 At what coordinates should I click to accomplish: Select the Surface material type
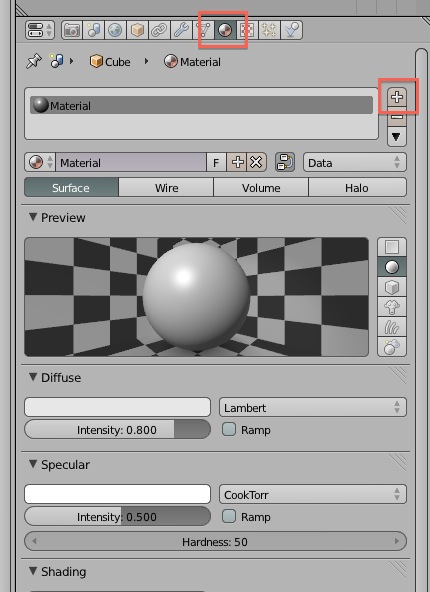click(71, 188)
